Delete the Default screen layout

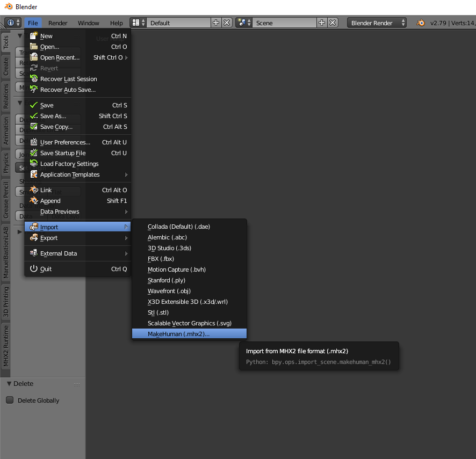pos(227,23)
